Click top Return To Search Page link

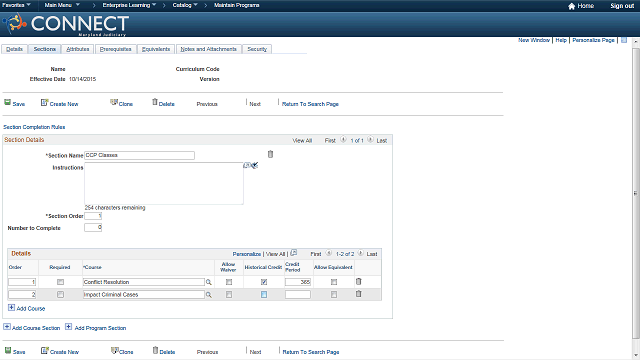pyautogui.click(x=310, y=104)
